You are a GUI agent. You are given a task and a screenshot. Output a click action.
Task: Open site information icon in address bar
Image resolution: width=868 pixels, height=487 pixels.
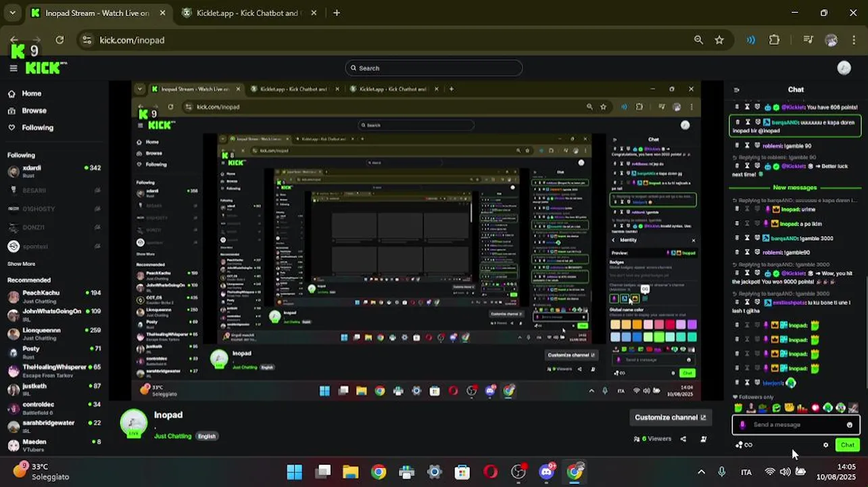(87, 40)
